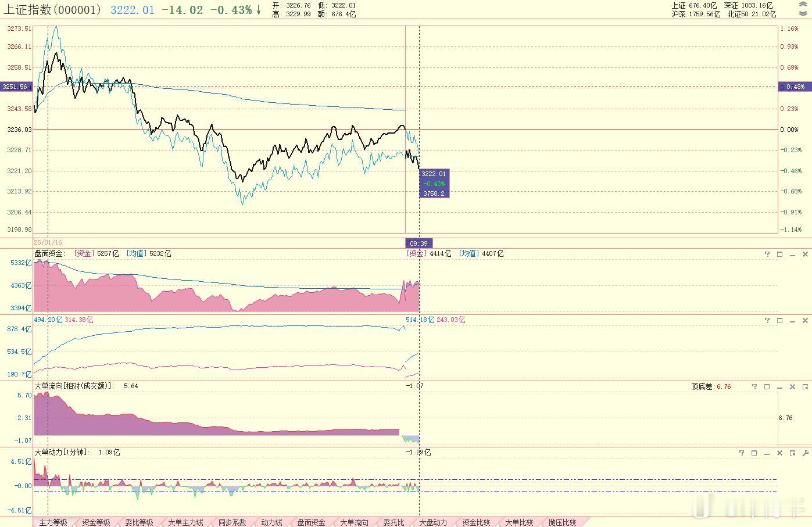
Task: Pop out the 大单流向 panel into a window
Action: 806,387
